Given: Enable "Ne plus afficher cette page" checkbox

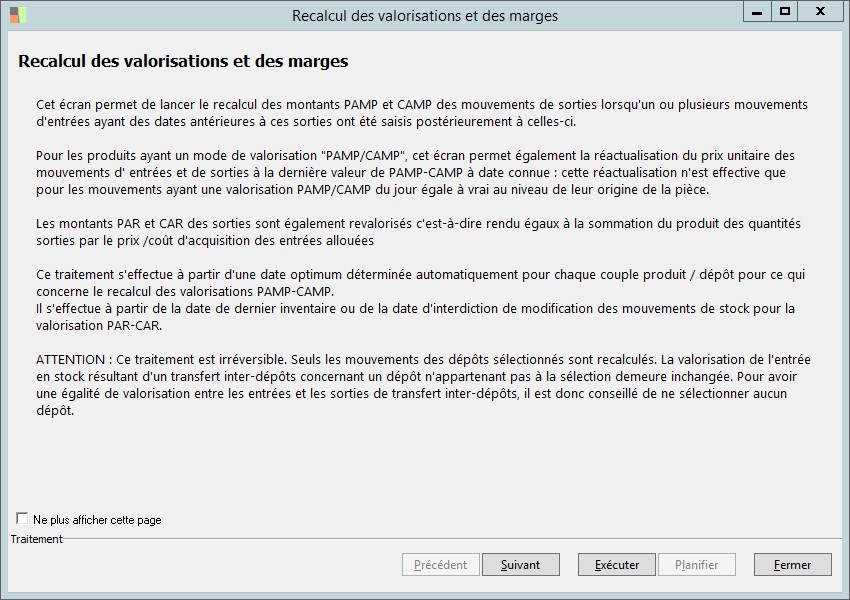Looking at the screenshot, I should [x=23, y=519].
